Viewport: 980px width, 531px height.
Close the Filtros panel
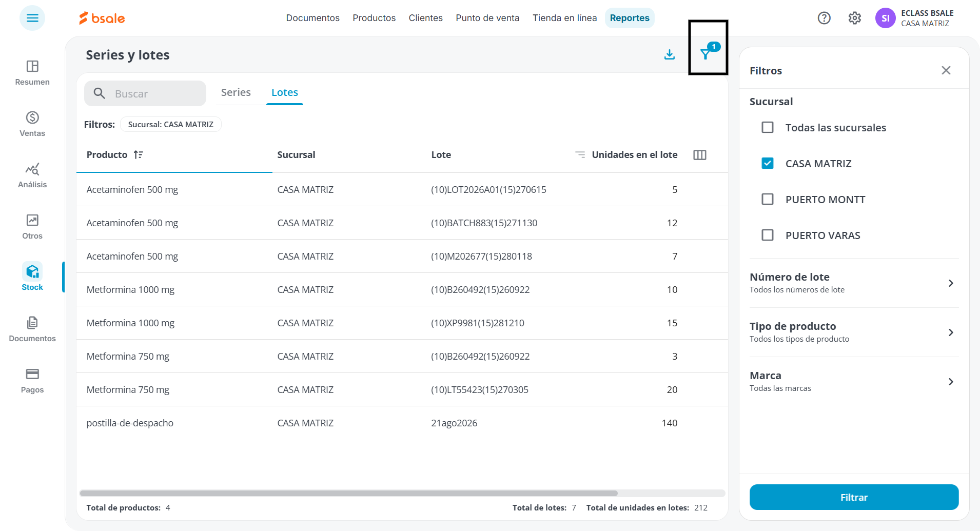click(x=946, y=70)
